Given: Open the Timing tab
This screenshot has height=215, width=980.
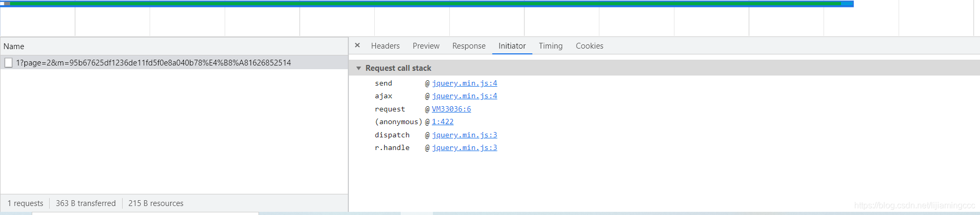Looking at the screenshot, I should [551, 46].
